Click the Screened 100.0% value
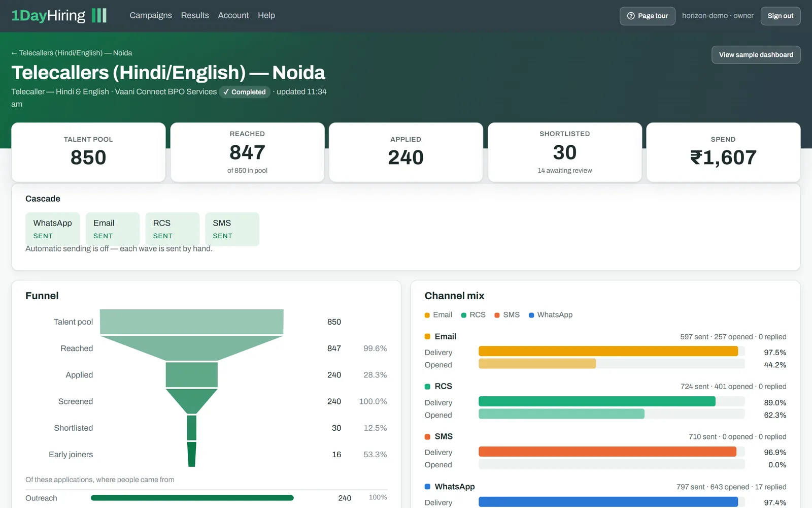Image resolution: width=812 pixels, height=508 pixels. tap(373, 401)
